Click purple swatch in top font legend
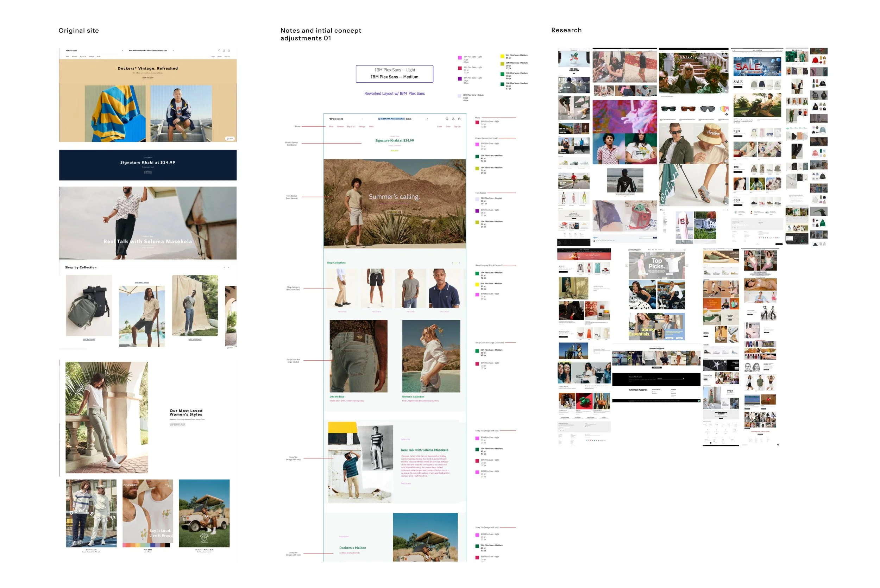880x588 pixels. click(459, 79)
